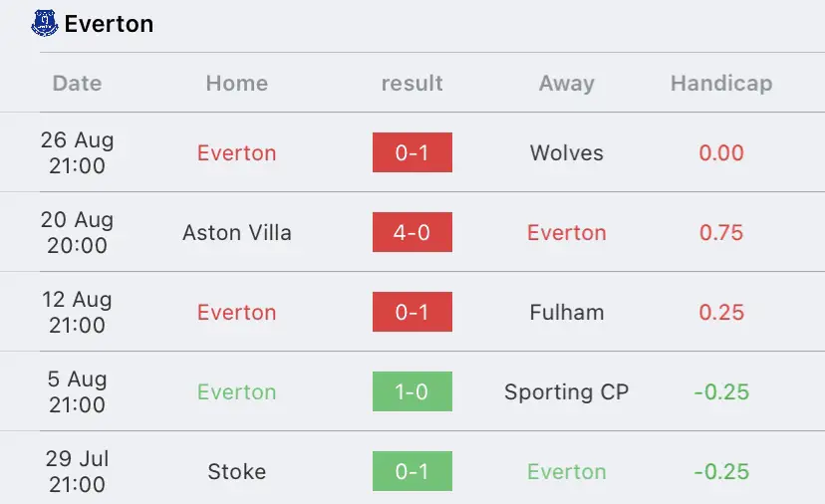This screenshot has width=825, height=504.
Task: Select the Date column header
Action: (77, 83)
